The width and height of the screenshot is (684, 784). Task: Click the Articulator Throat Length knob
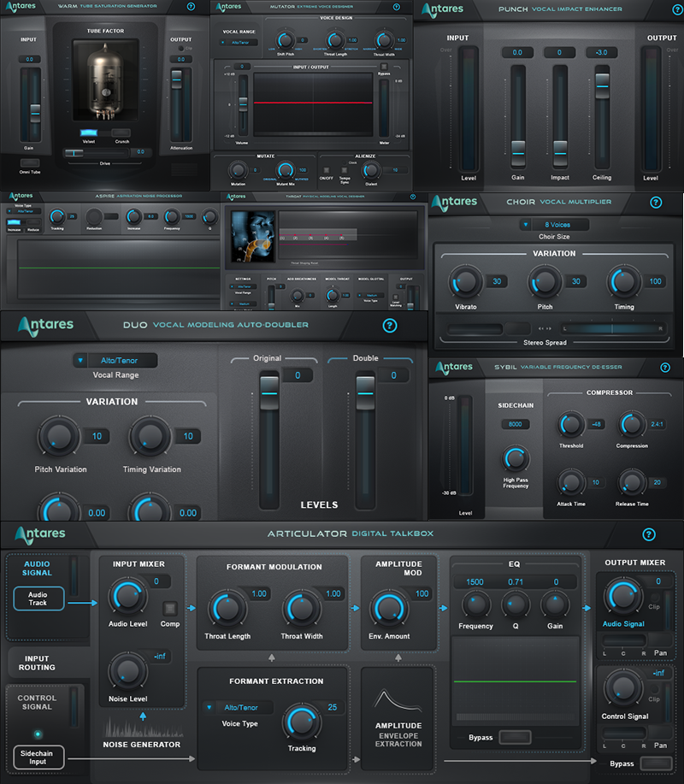tap(227, 609)
